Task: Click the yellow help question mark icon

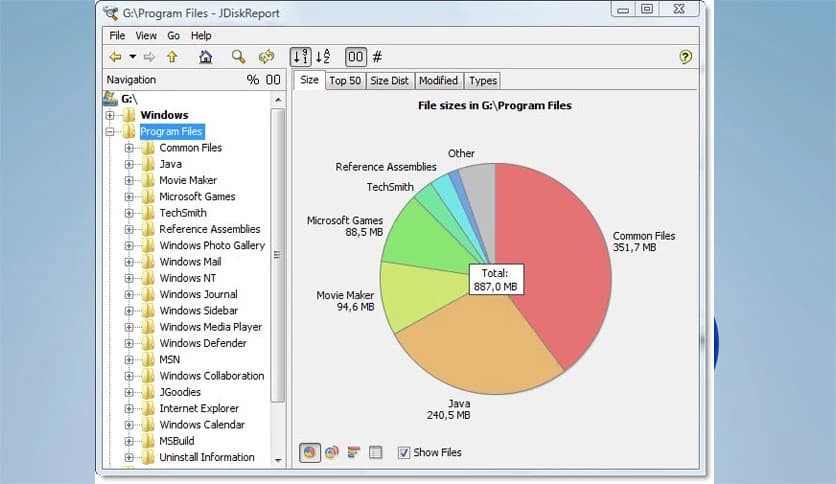Action: pyautogui.click(x=685, y=57)
